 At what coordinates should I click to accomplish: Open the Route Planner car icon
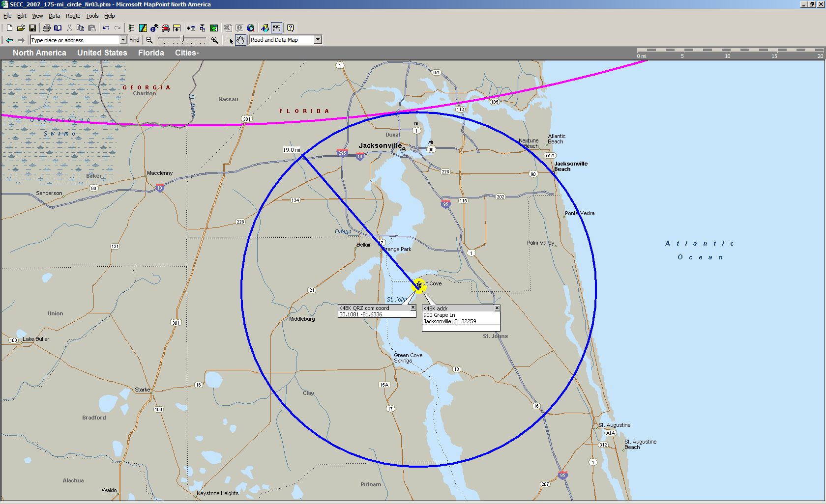pyautogui.click(x=166, y=28)
